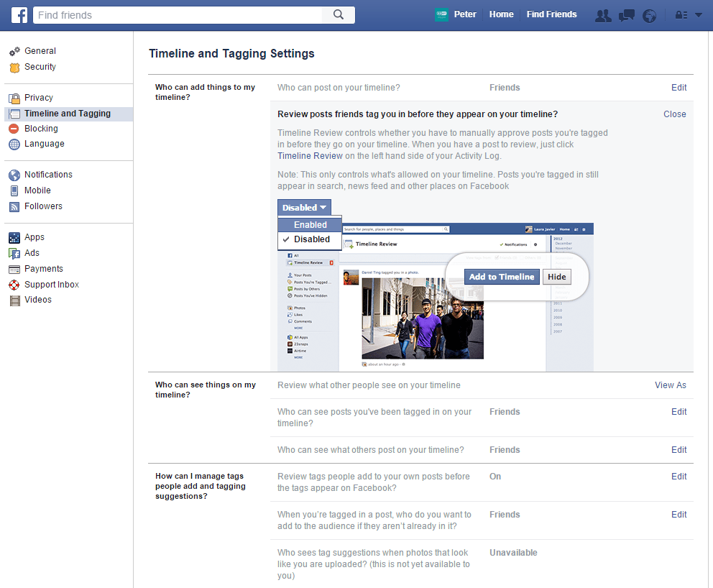Viewport: 713px width, 588px height.
Task: Click the Mobile phone icon
Action: (14, 190)
